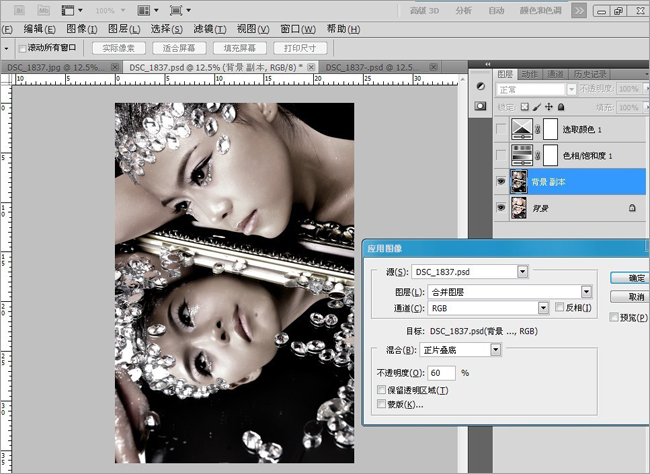Open the 滤镜 filter menu

(x=208, y=29)
